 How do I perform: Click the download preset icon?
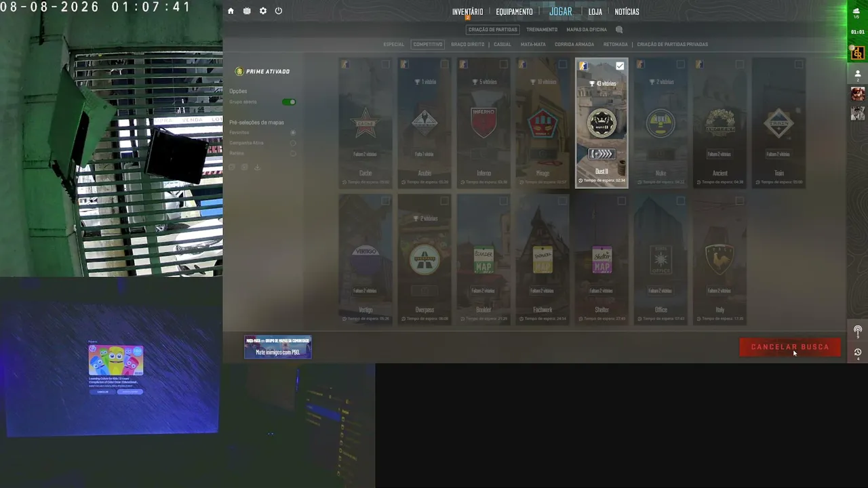pos(257,167)
